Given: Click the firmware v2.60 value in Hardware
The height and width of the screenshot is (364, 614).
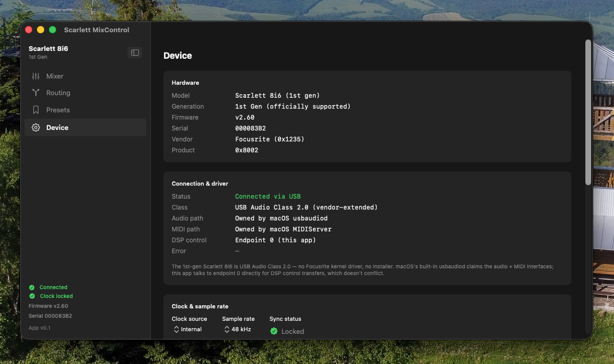Looking at the screenshot, I should coord(245,118).
